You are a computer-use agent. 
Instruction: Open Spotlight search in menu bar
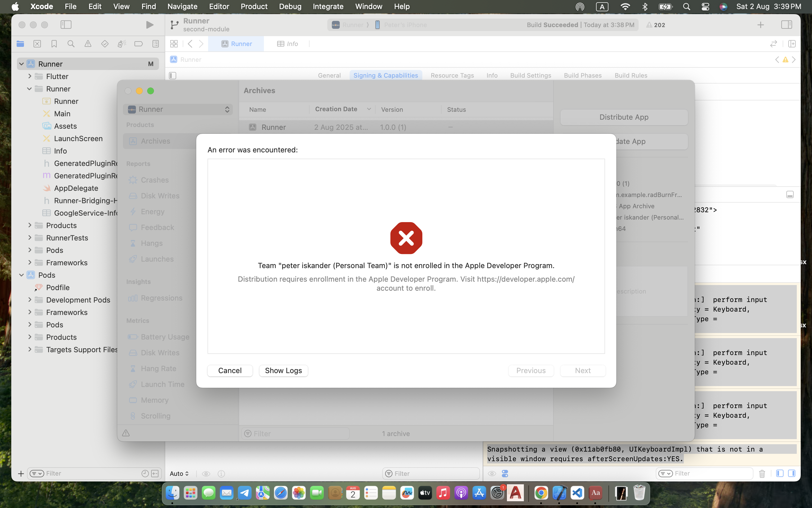coord(687,6)
